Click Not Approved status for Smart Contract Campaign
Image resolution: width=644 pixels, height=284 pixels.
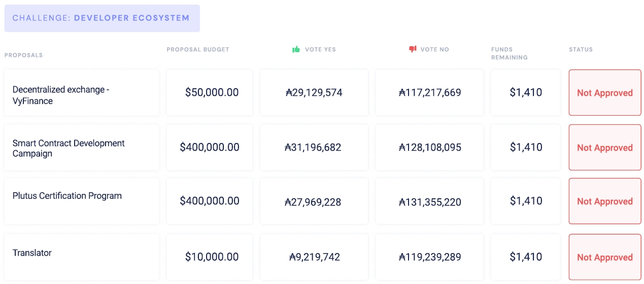(x=604, y=148)
